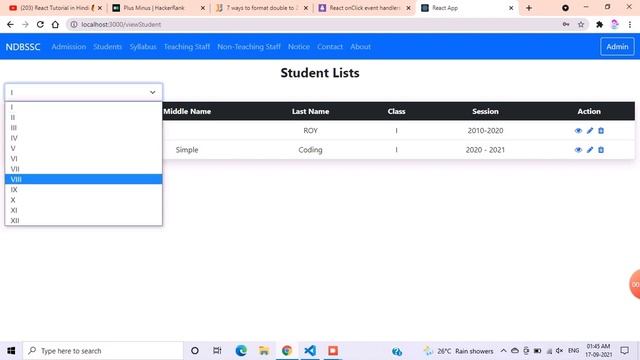
Task: Choose class I in the list
Action: point(83,107)
